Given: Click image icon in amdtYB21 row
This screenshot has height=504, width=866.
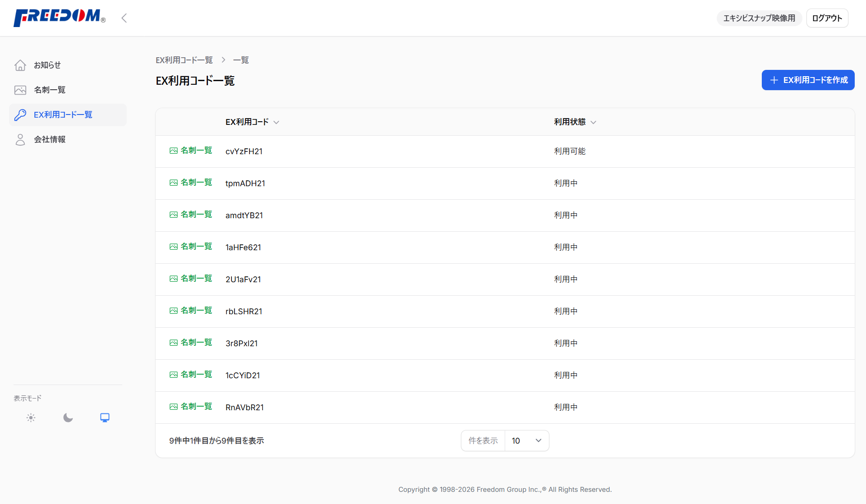Looking at the screenshot, I should (174, 215).
